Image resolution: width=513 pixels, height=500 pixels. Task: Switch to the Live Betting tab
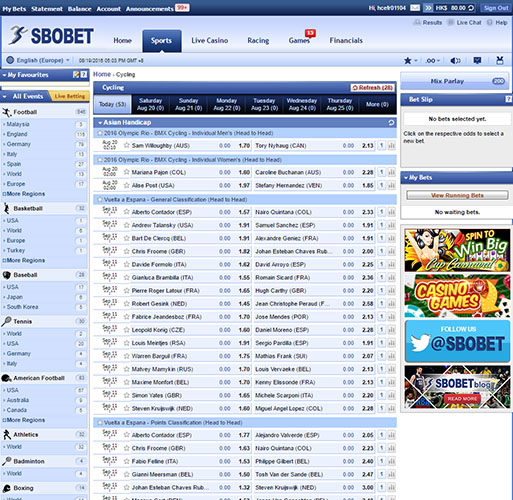tap(69, 96)
